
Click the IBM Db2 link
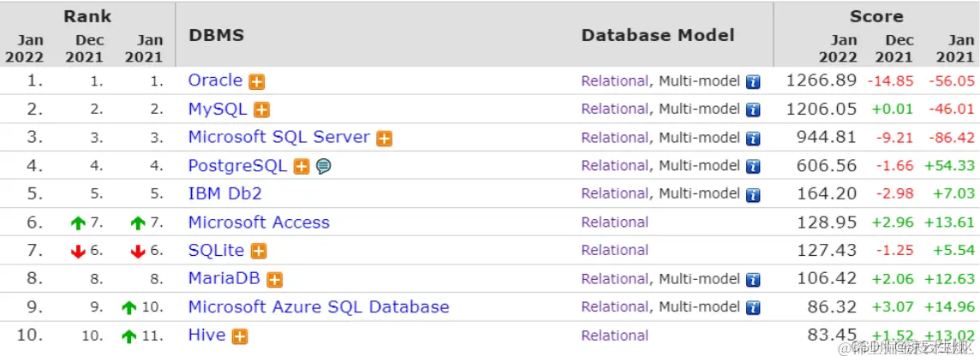pos(224,194)
